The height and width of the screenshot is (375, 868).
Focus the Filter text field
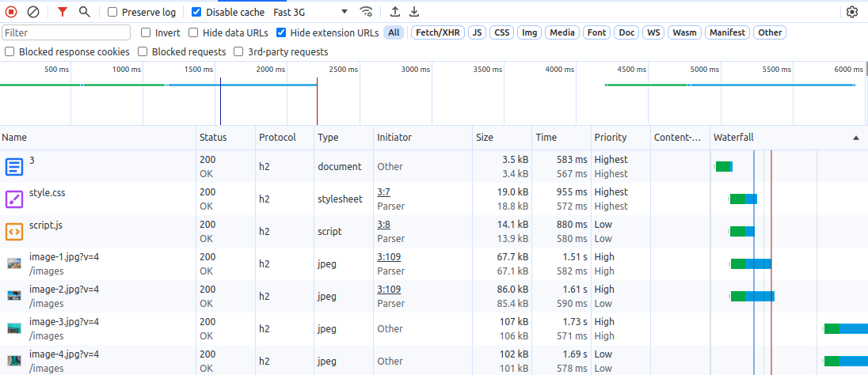coord(67,32)
